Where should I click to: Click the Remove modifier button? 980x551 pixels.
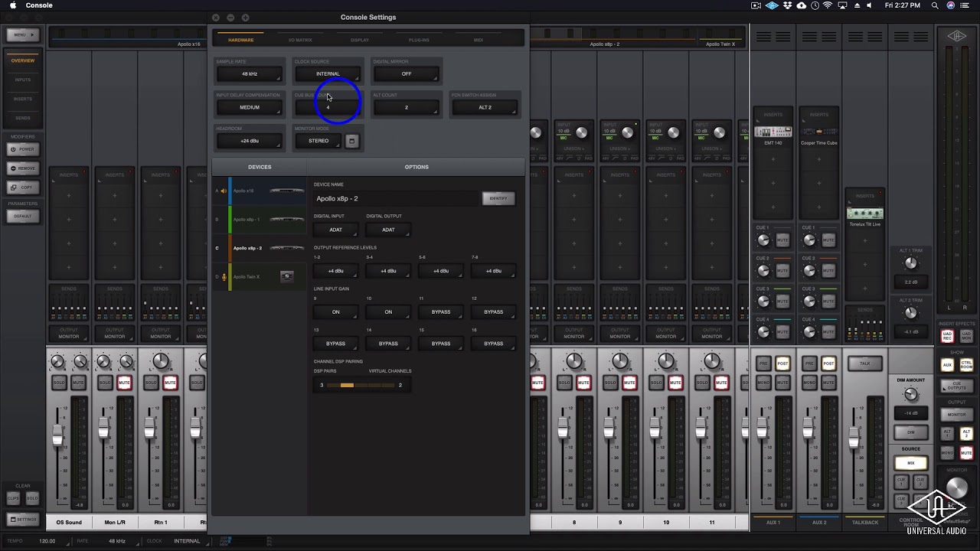point(23,168)
